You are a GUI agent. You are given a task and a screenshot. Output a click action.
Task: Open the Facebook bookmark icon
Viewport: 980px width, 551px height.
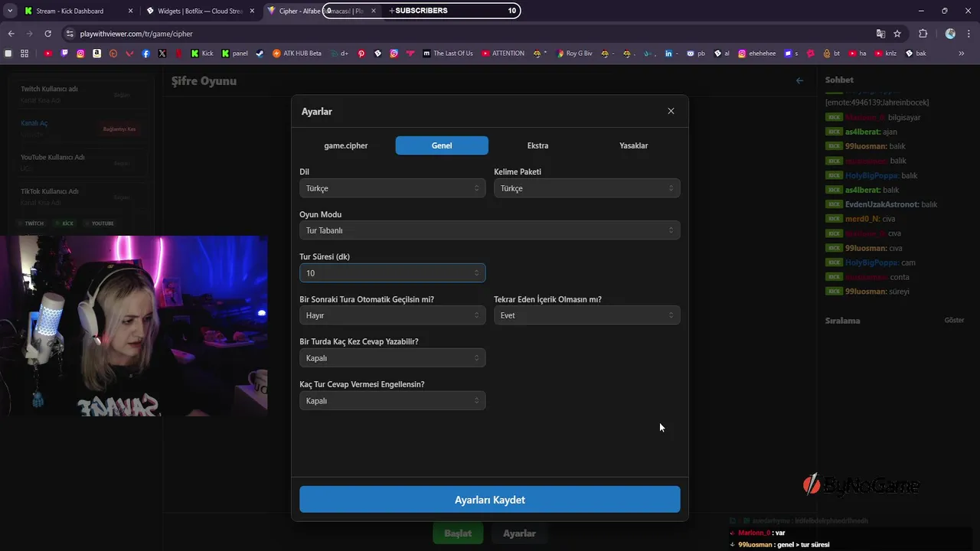(x=145, y=54)
